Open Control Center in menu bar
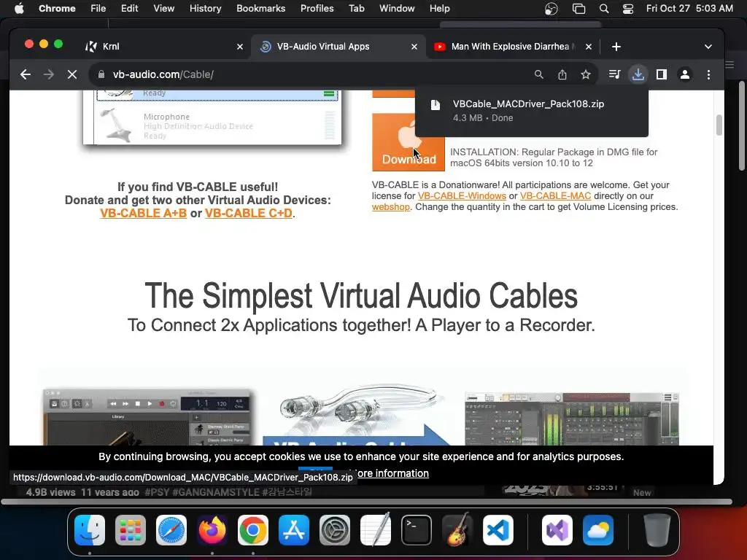 click(628, 8)
